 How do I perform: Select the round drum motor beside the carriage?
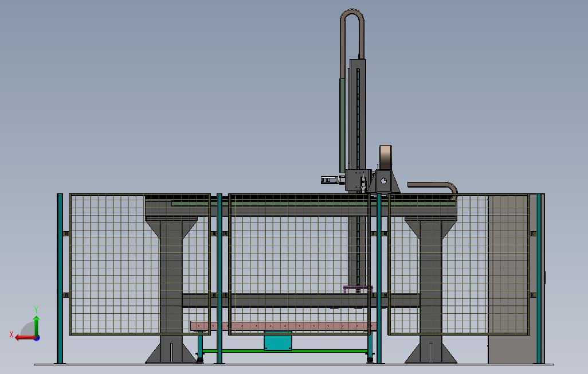pyautogui.click(x=386, y=158)
